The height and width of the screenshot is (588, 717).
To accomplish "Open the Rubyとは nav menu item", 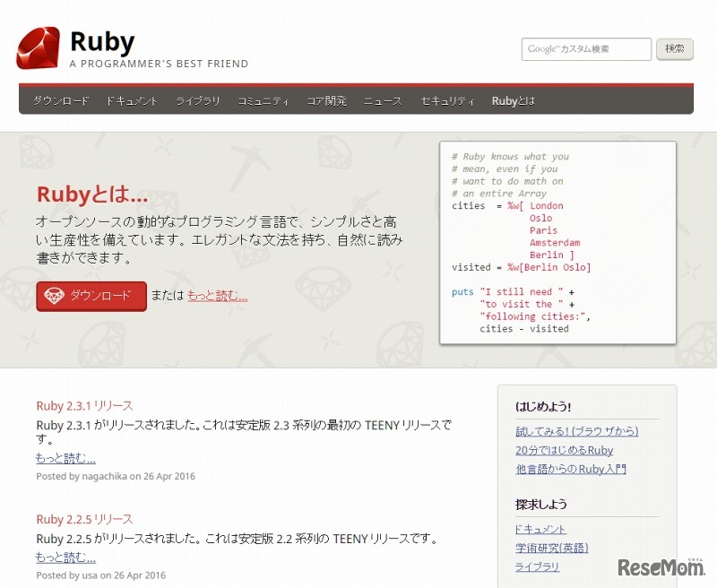I will click(x=513, y=101).
